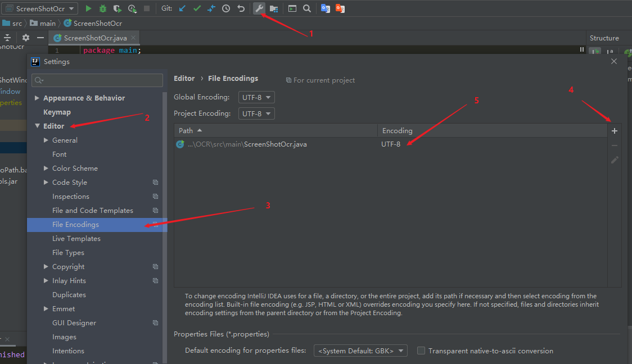Click the Git compare branches icon

(211, 8)
